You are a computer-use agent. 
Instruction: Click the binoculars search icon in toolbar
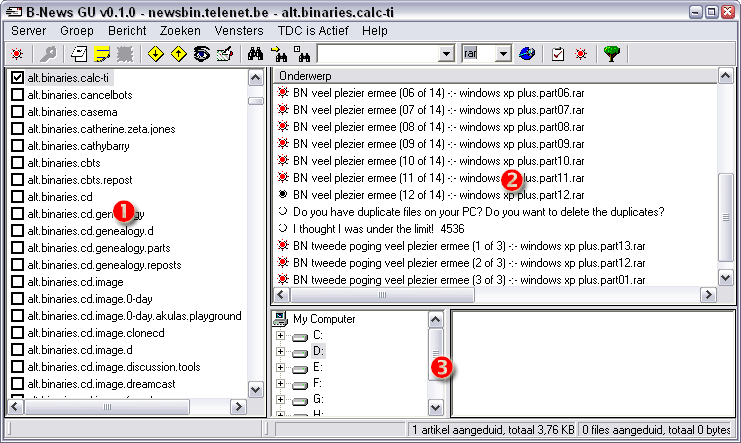(255, 53)
